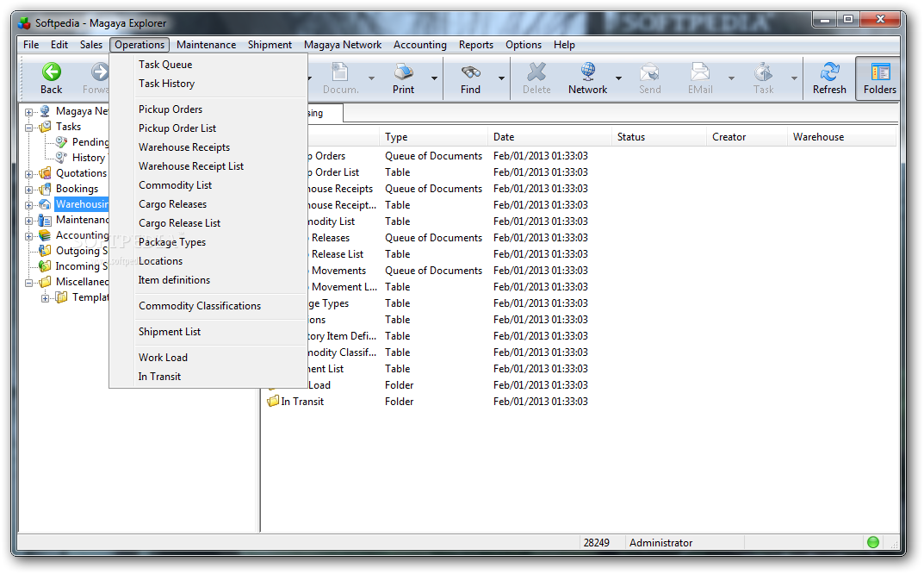Open the Magaya Network menu
The image size is (924, 574).
pyautogui.click(x=343, y=45)
